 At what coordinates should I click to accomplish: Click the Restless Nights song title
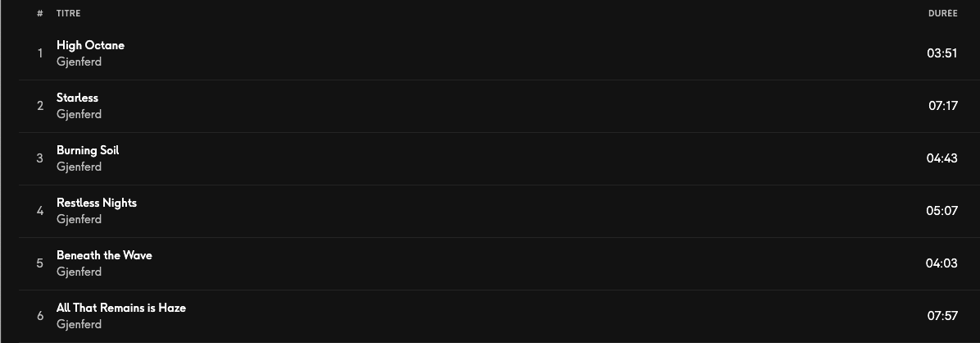96,203
